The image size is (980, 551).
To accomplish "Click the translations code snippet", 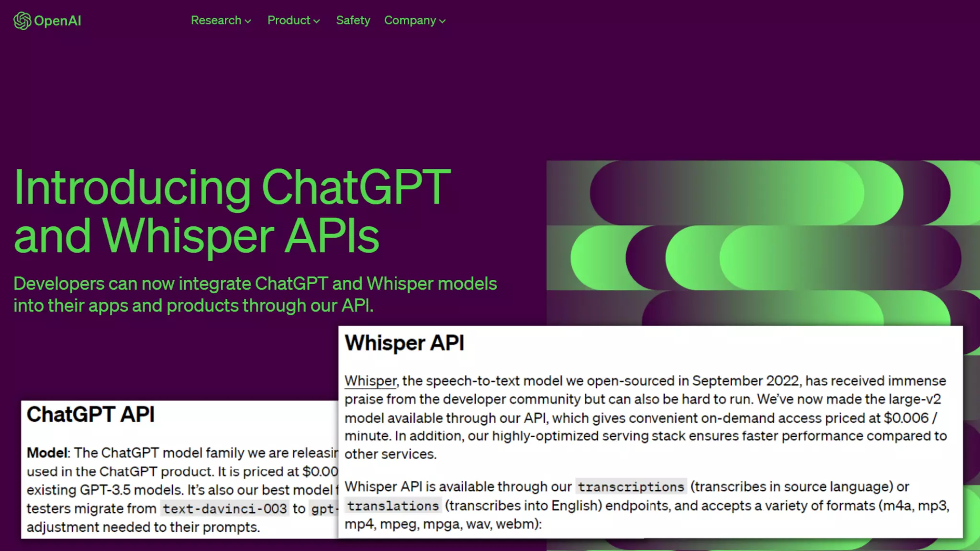I will [393, 506].
